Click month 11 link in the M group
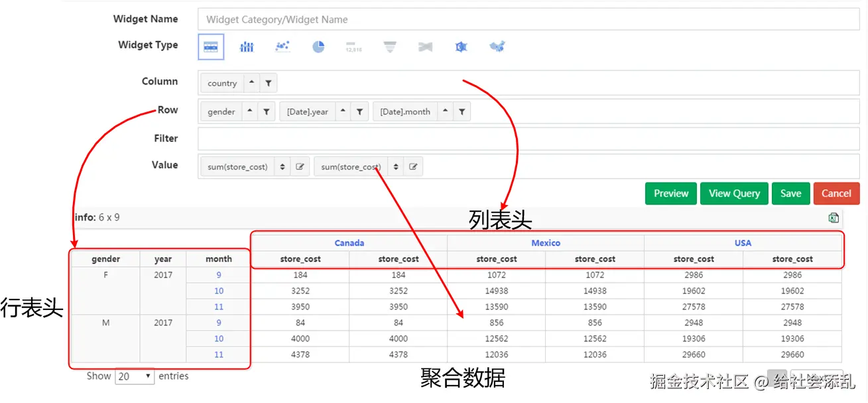The width and height of the screenshot is (868, 403). tap(219, 355)
